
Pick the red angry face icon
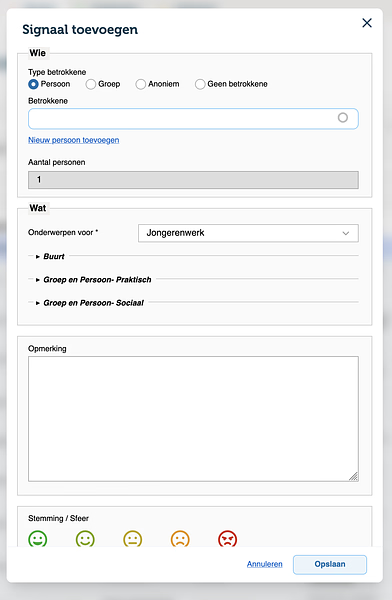(x=227, y=539)
